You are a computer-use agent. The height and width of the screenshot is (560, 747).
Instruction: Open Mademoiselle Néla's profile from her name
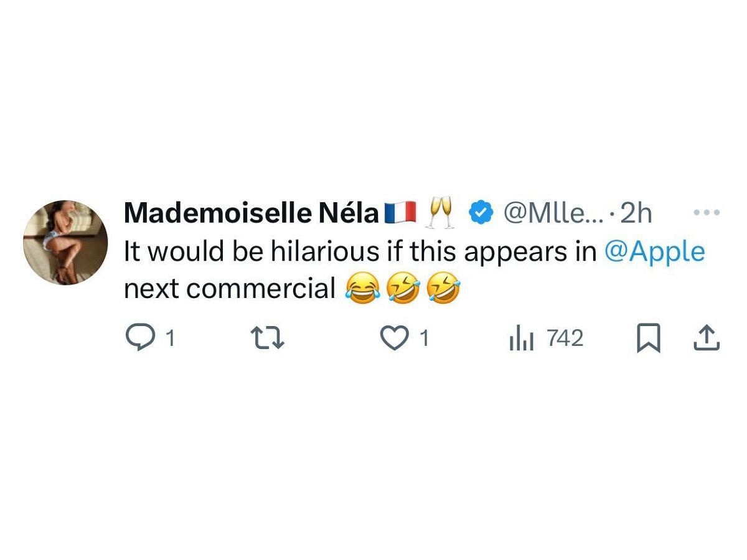251,213
